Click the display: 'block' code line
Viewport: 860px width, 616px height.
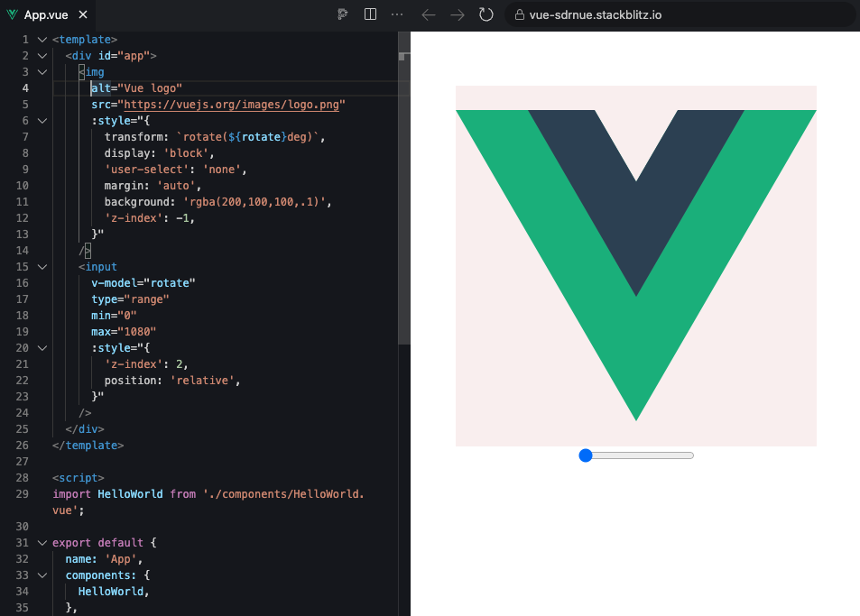(159, 153)
